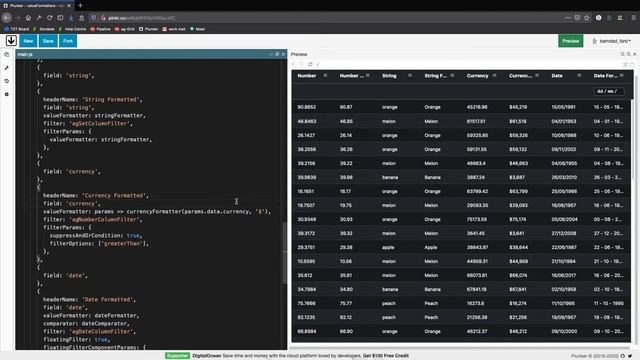This screenshot has width=640, height=360.
Task: Click the 'Peach' cell in row 92.1235
Action: [x=431, y=317]
